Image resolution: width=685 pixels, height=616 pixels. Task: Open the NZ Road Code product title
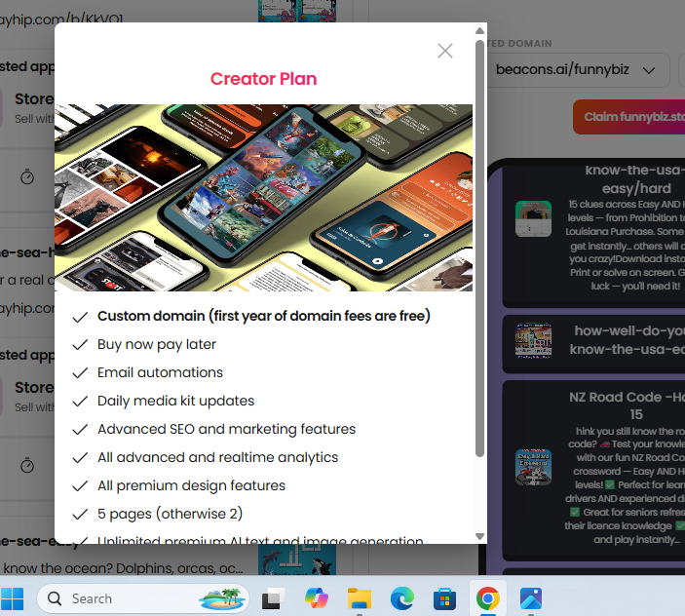[627, 405]
